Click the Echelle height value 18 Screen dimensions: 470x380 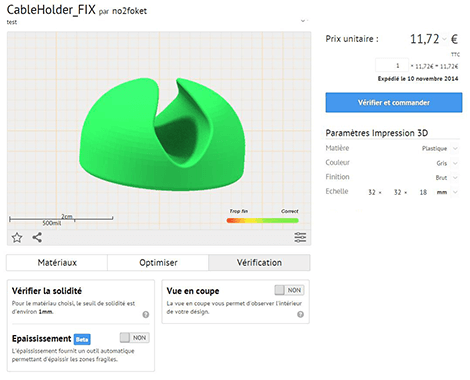click(423, 192)
